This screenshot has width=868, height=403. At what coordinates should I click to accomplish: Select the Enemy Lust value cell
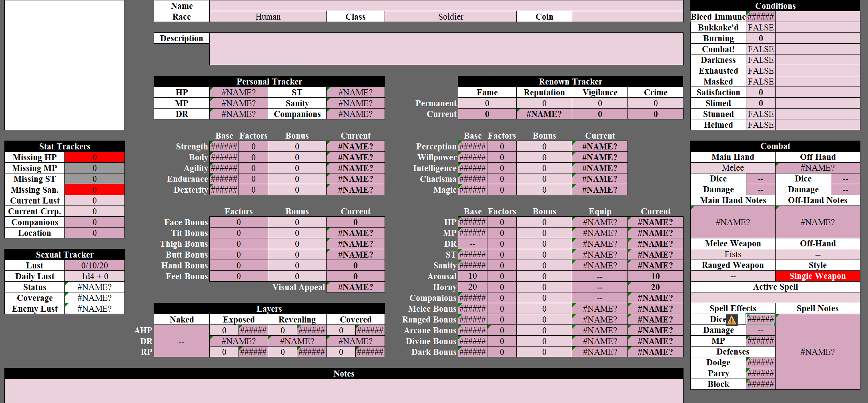(x=94, y=308)
